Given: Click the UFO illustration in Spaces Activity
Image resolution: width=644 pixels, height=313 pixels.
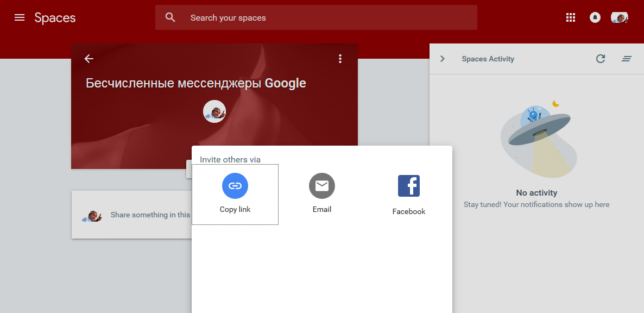Looking at the screenshot, I should click(536, 136).
